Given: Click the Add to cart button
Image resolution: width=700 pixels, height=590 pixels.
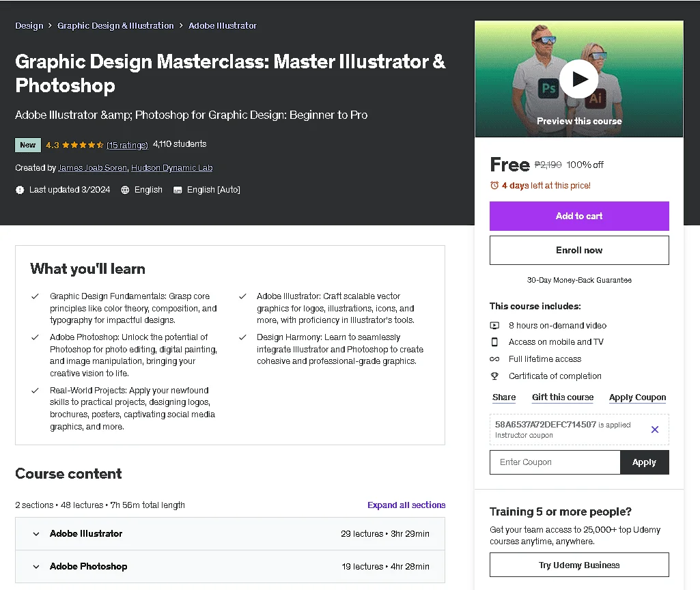Looking at the screenshot, I should (x=579, y=216).
